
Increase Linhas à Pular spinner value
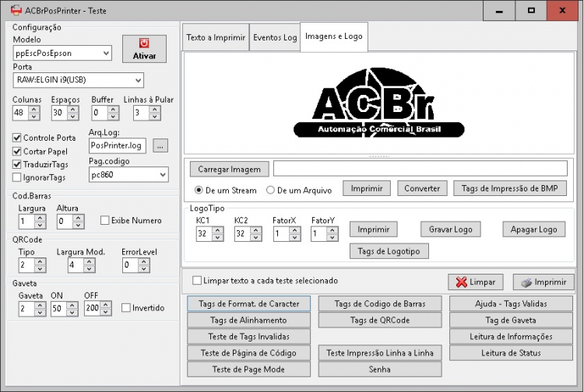pyautogui.click(x=155, y=109)
